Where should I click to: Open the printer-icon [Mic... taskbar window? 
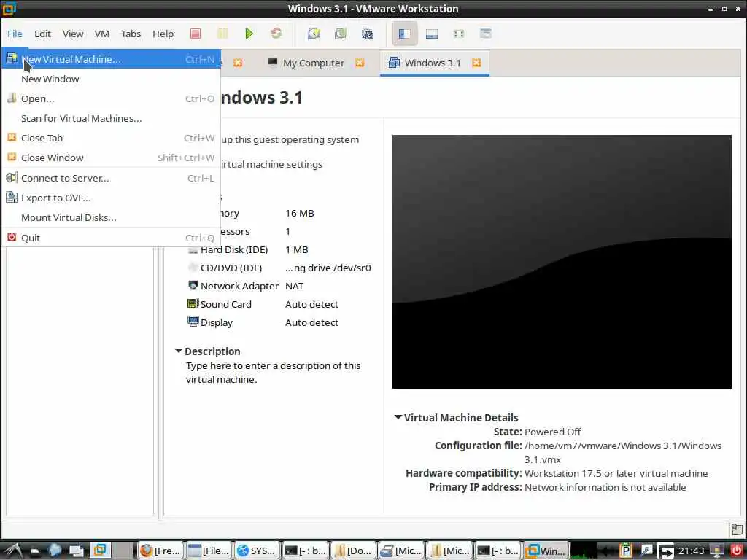click(402, 551)
